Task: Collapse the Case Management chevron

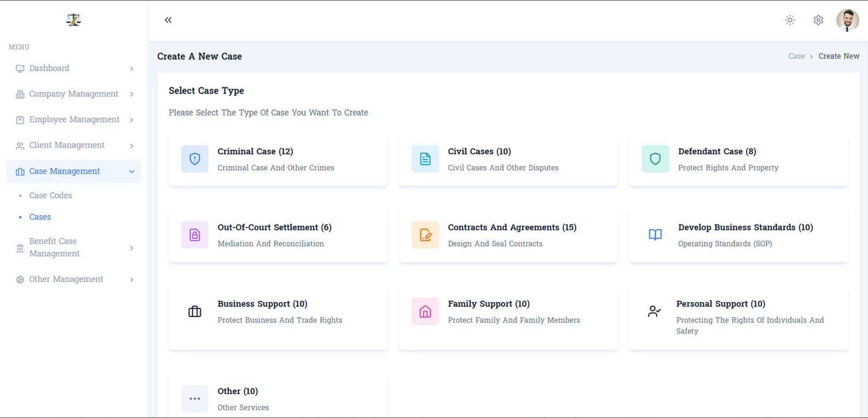Action: click(131, 172)
